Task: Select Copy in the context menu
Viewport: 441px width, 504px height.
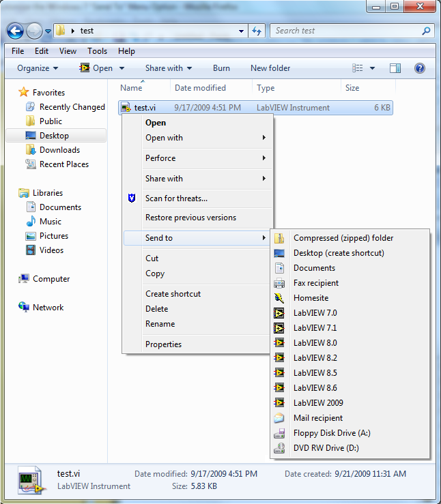Action: click(197, 273)
